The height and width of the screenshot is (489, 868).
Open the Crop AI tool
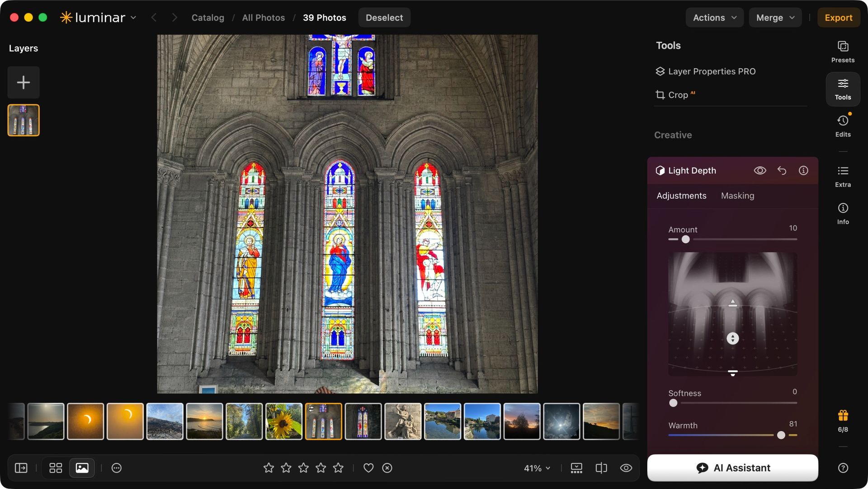(x=675, y=94)
